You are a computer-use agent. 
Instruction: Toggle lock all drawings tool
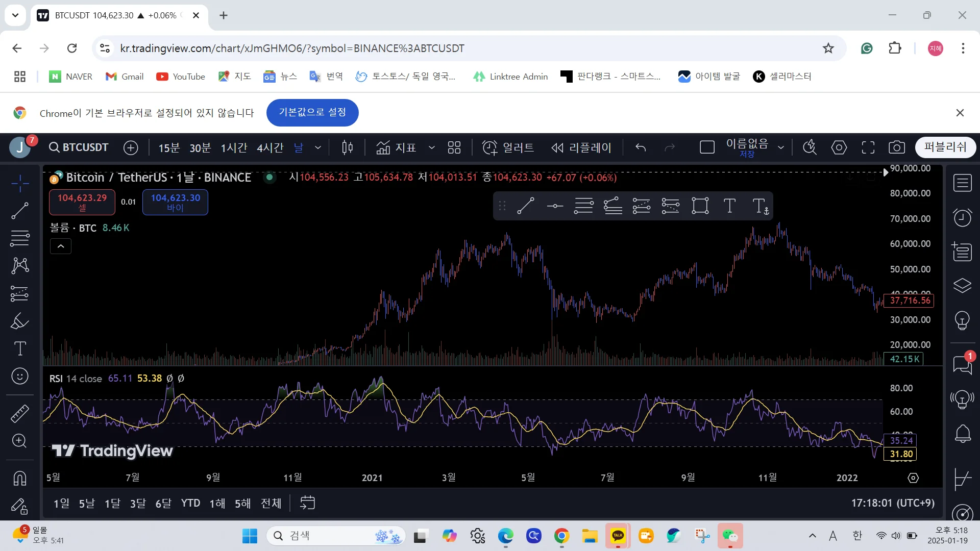(20, 506)
